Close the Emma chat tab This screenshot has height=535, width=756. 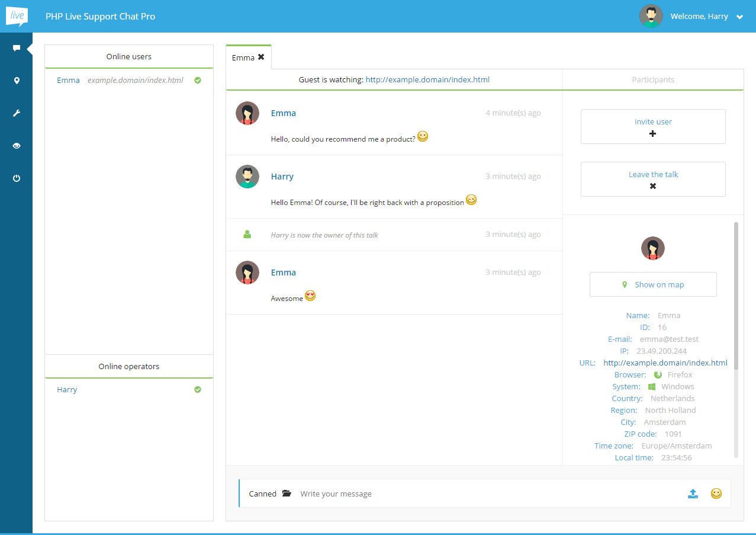261,57
